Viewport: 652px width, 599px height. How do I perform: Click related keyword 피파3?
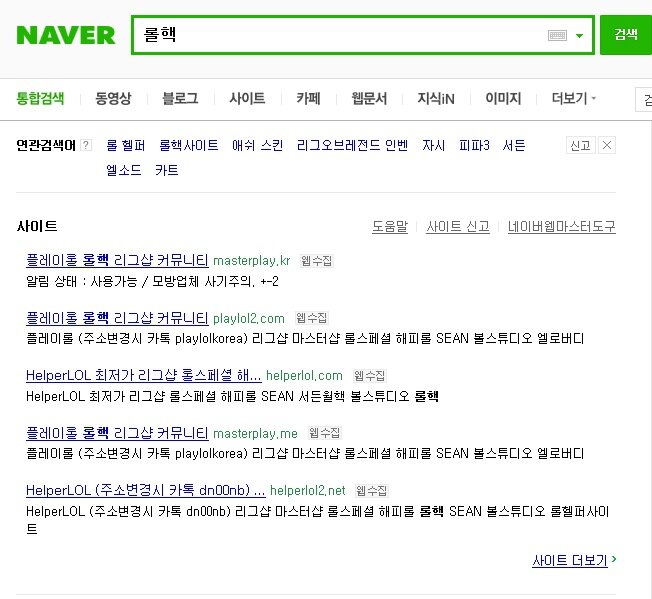(x=474, y=145)
